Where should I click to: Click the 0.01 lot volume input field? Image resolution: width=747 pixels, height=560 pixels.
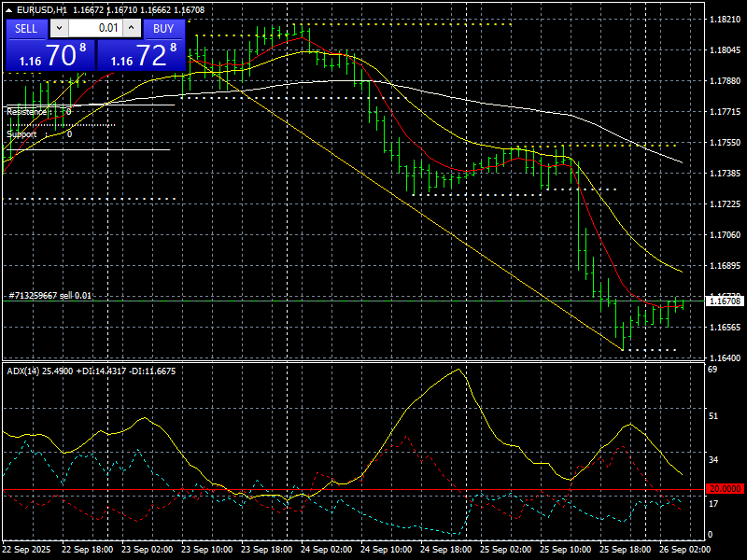coord(96,28)
